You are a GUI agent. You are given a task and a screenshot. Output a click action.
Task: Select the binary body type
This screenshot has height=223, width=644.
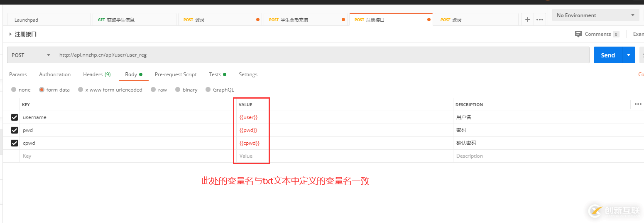(x=178, y=90)
